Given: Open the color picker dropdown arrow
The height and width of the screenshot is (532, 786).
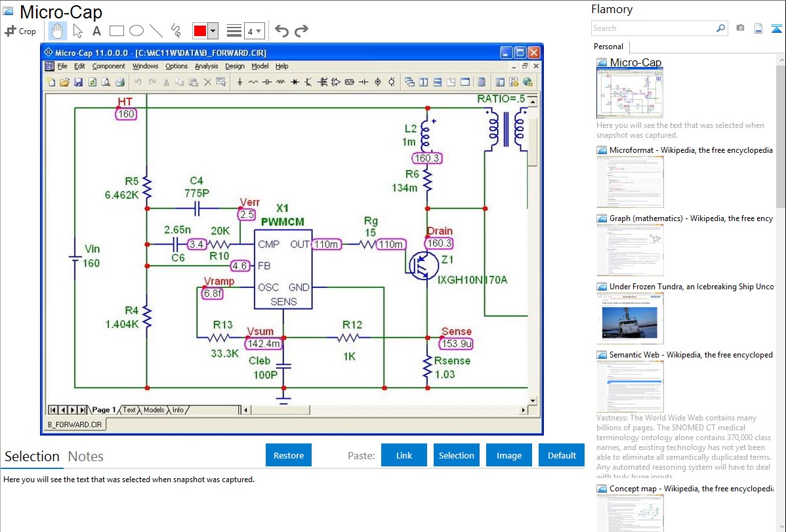Looking at the screenshot, I should pyautogui.click(x=213, y=31).
